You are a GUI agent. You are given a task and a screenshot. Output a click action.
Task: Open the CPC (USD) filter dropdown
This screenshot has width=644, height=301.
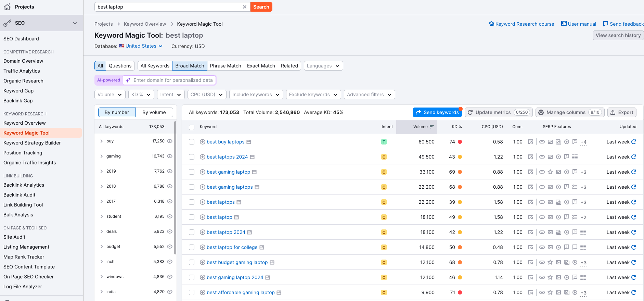207,95
